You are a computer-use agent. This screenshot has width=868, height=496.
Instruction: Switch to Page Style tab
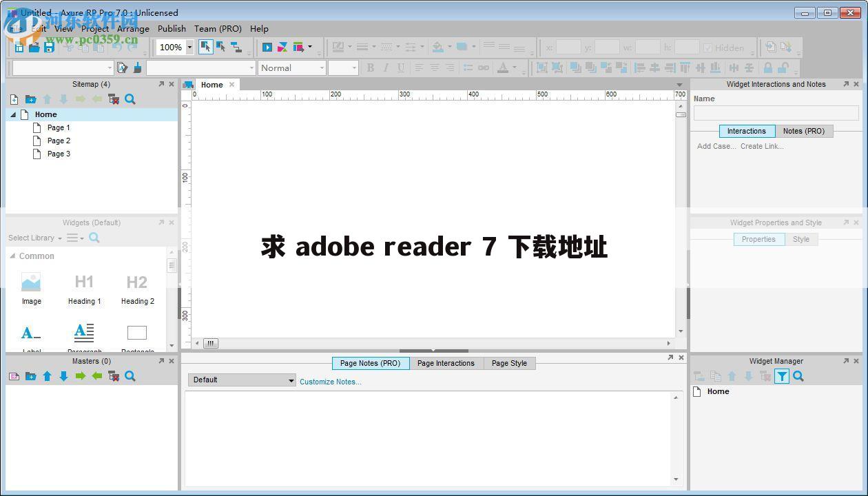click(509, 363)
